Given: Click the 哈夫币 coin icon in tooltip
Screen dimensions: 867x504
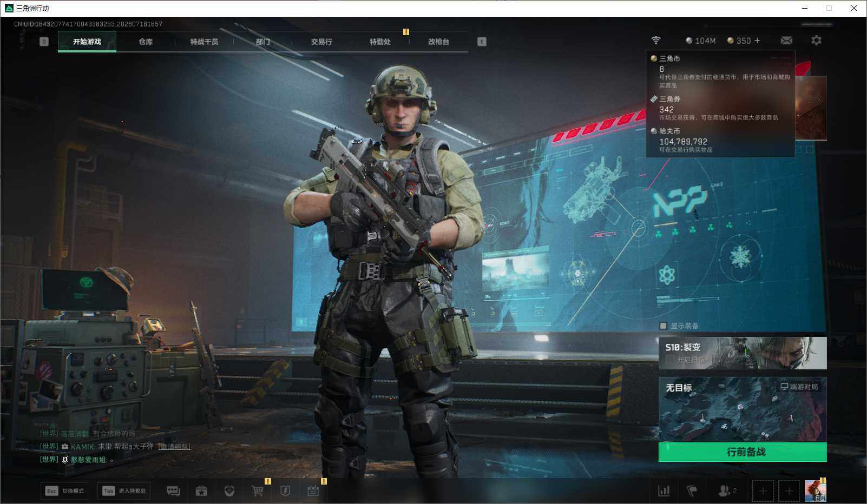Looking at the screenshot, I should click(x=654, y=131).
